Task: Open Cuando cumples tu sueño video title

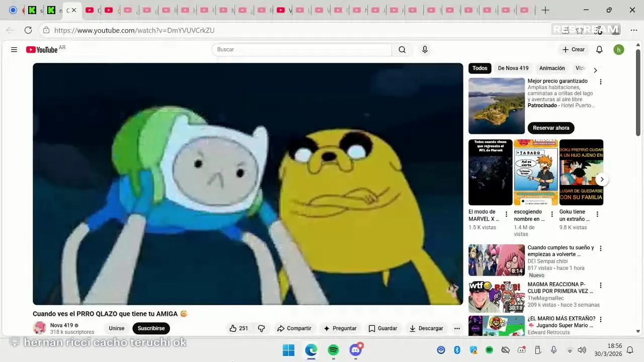Action: click(x=560, y=251)
